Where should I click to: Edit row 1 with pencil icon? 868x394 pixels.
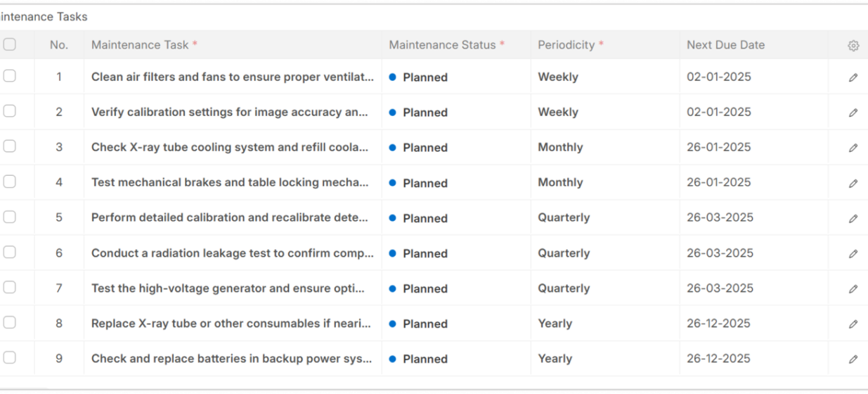coord(853,77)
